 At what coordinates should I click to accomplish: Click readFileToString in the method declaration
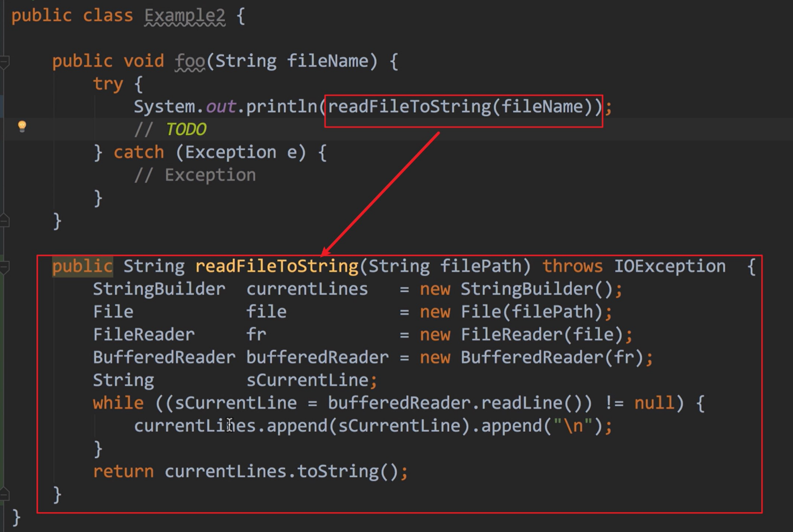(x=277, y=266)
